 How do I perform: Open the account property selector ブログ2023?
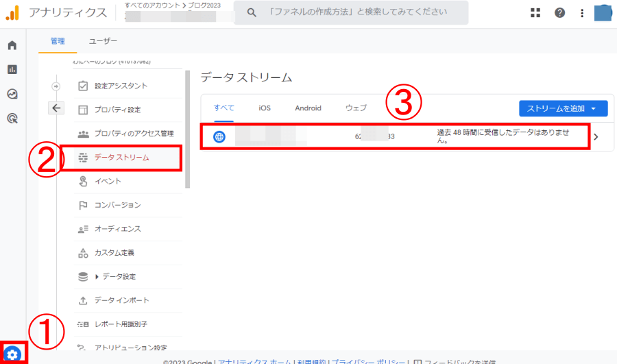click(x=204, y=5)
